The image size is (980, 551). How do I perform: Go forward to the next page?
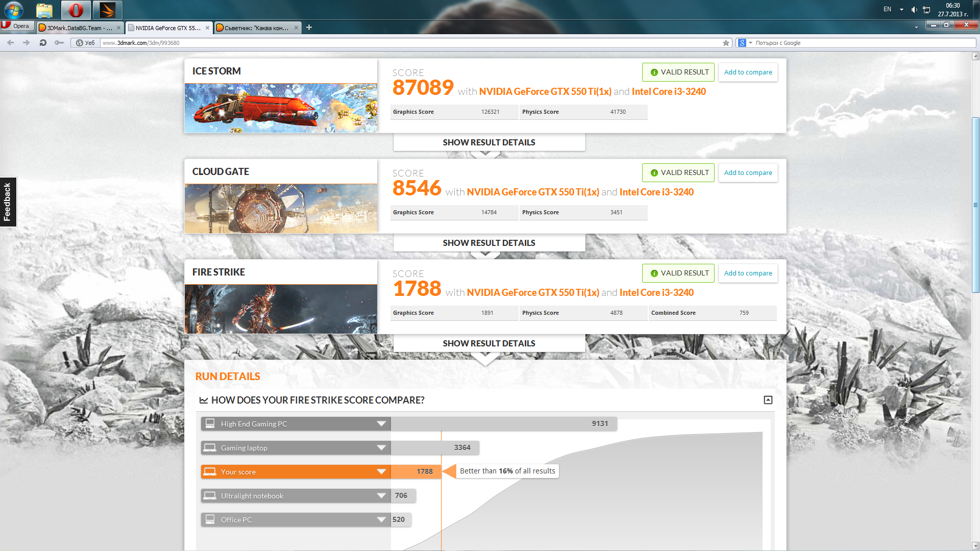(x=27, y=43)
